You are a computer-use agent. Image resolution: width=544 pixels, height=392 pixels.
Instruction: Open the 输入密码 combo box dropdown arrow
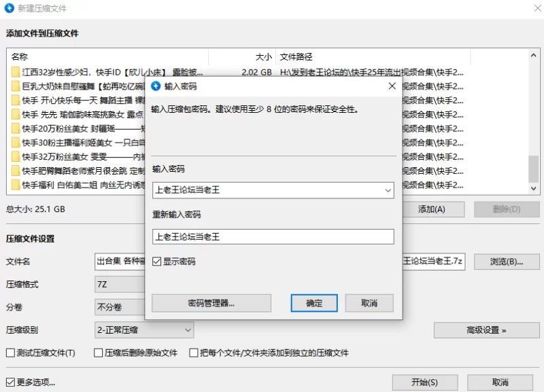388,190
